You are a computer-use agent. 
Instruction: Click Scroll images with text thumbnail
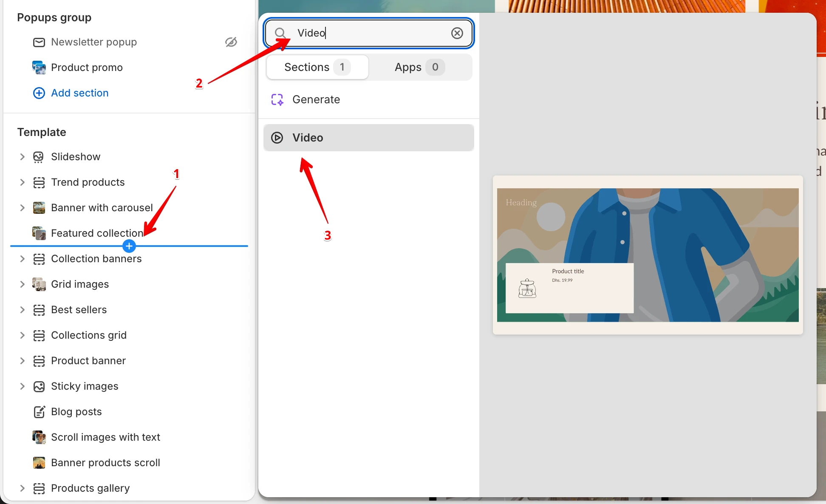tap(39, 437)
